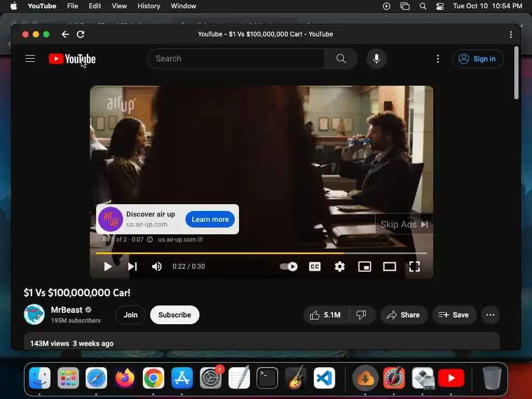Launch Safari from the dock
Screen dimensions: 532x399
point(96,378)
